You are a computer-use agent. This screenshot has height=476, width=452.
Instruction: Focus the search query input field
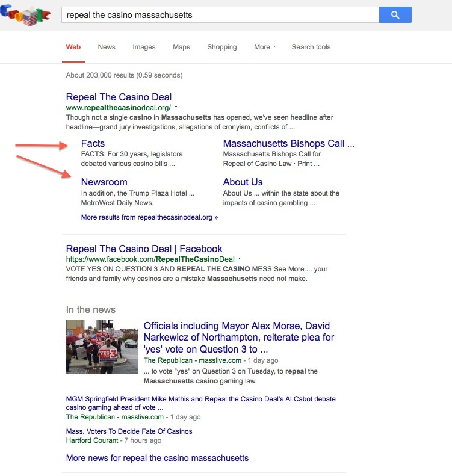[x=220, y=15]
